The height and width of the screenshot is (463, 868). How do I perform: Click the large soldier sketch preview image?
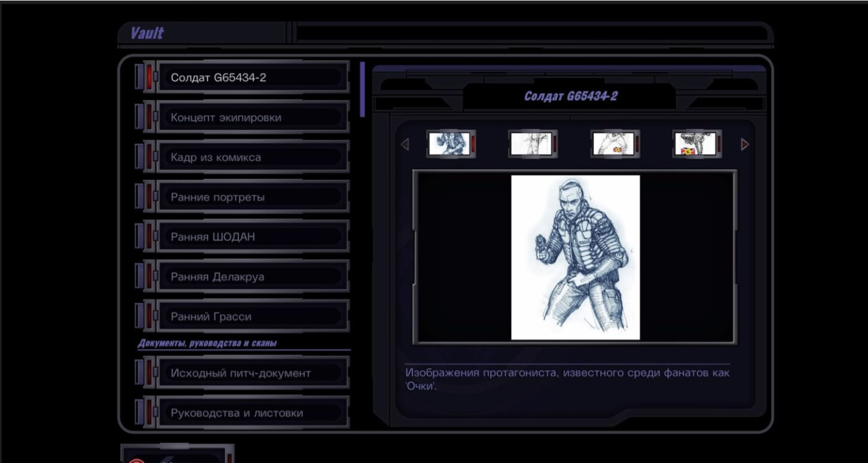pyautogui.click(x=575, y=257)
